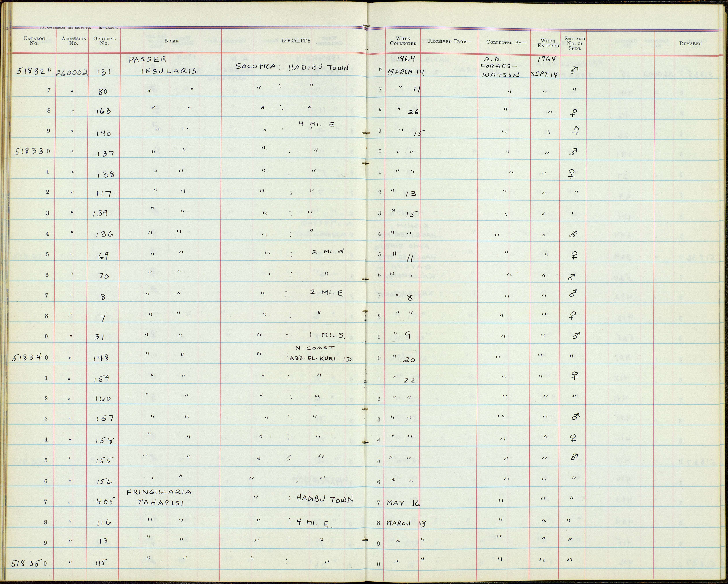
Task: Click original number 69
Action: coord(103,256)
